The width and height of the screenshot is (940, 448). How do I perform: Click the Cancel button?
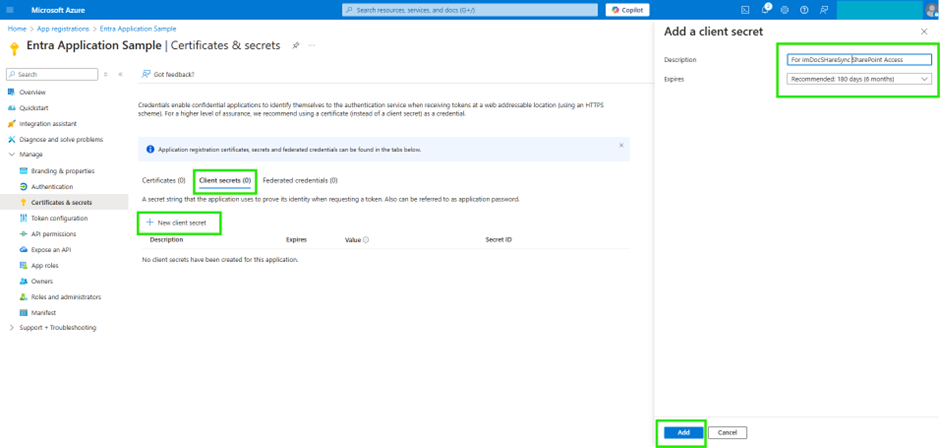[727, 432]
